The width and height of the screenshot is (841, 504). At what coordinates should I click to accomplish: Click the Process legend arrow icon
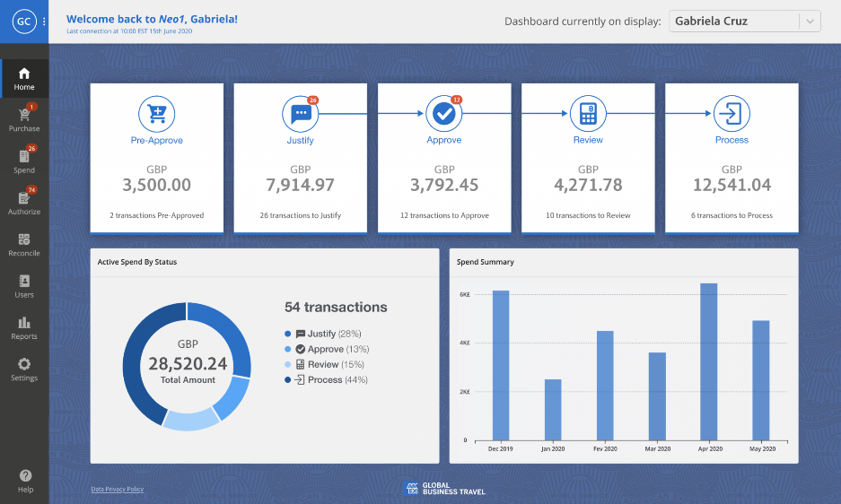pyautogui.click(x=300, y=379)
